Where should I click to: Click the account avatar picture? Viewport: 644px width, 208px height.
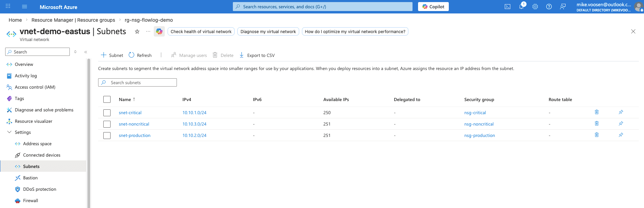638,7
